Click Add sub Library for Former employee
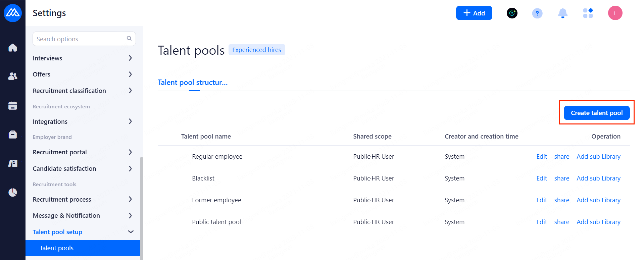Image resolution: width=644 pixels, height=260 pixels. (598, 200)
